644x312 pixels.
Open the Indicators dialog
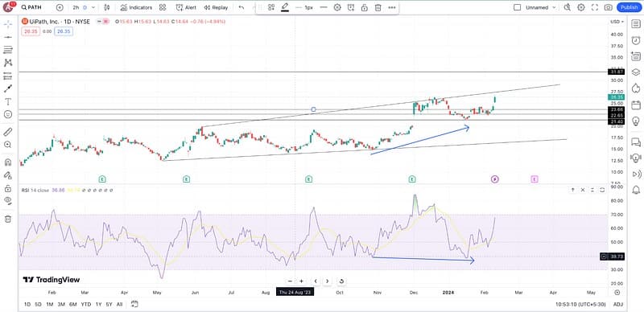[x=136, y=7]
